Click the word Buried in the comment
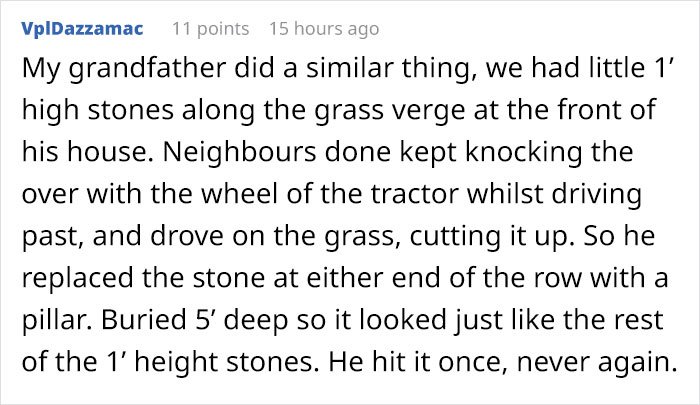700x405 pixels. pos(144,319)
